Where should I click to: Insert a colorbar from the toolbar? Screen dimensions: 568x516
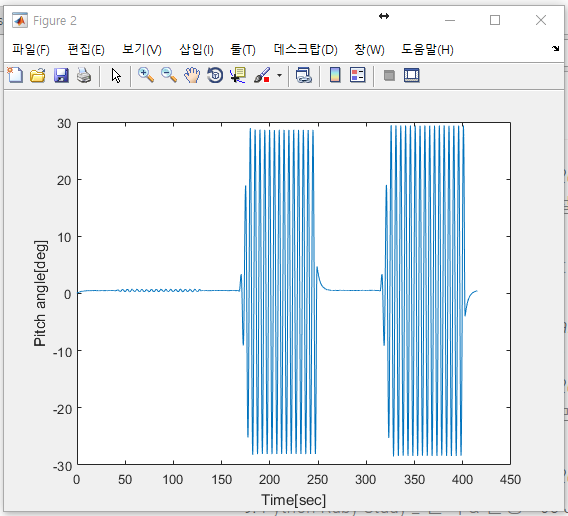(335, 75)
